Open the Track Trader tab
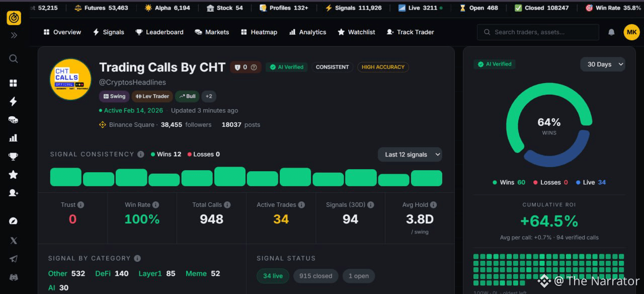The image size is (644, 294). point(410,32)
